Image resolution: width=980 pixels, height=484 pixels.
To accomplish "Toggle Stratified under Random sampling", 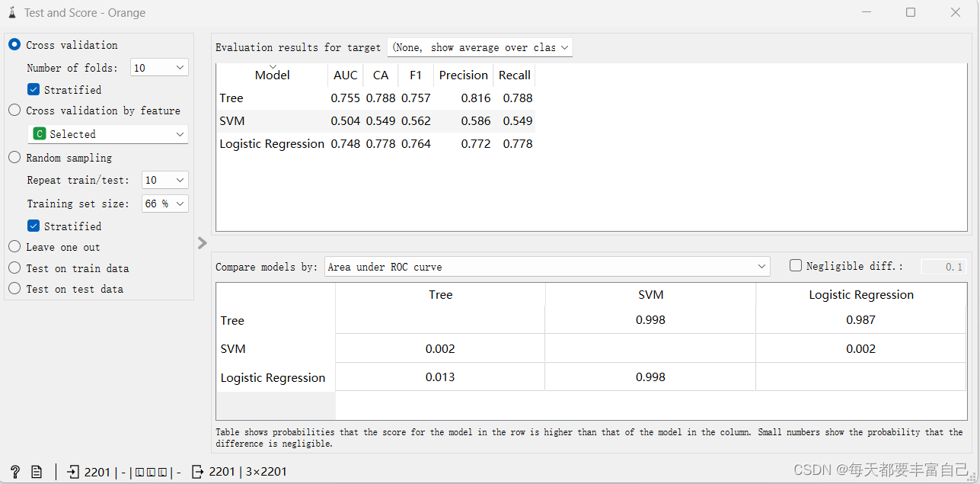I will (34, 226).
